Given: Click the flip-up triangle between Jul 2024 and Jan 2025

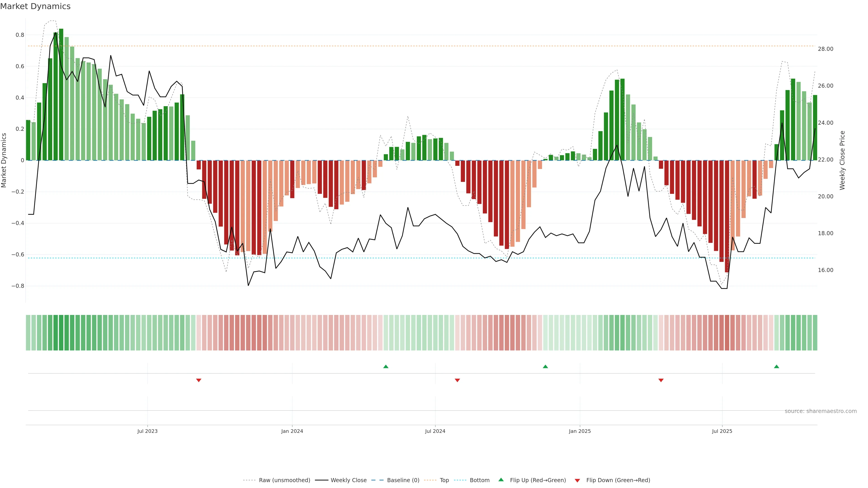Looking at the screenshot, I should click(545, 366).
